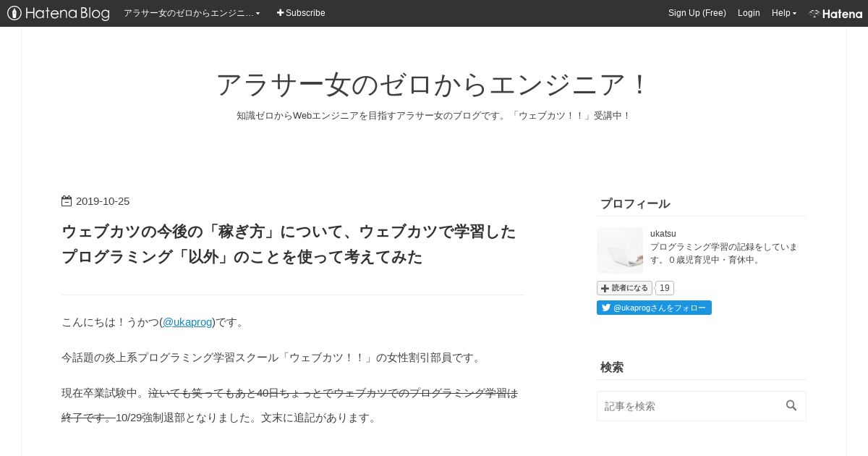This screenshot has height=456, width=868.
Task: Open the Login link
Action: [x=749, y=13]
